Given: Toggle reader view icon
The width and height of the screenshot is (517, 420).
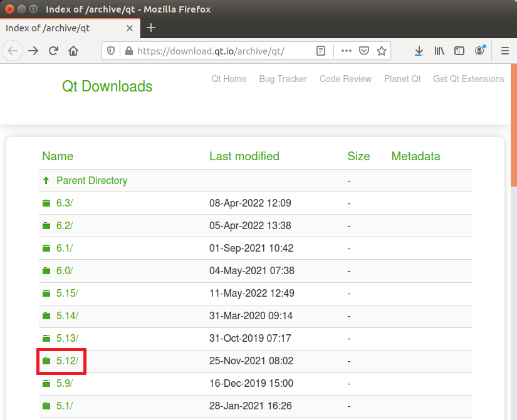Looking at the screenshot, I should click(x=320, y=51).
